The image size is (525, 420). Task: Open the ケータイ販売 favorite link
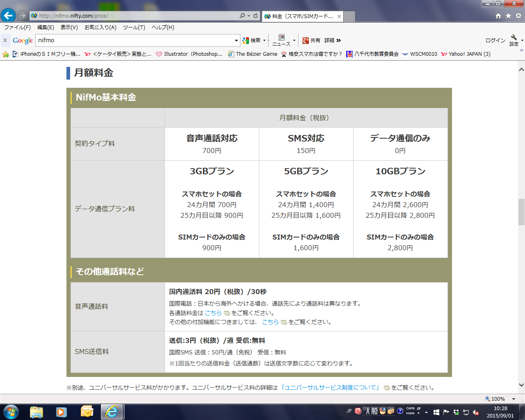[x=118, y=54]
